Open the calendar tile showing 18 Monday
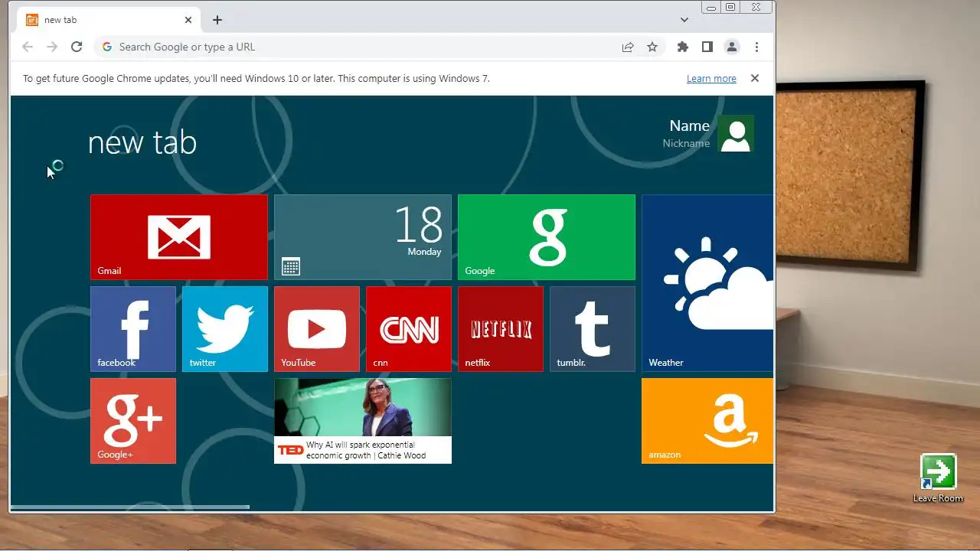The image size is (980, 551). point(363,237)
